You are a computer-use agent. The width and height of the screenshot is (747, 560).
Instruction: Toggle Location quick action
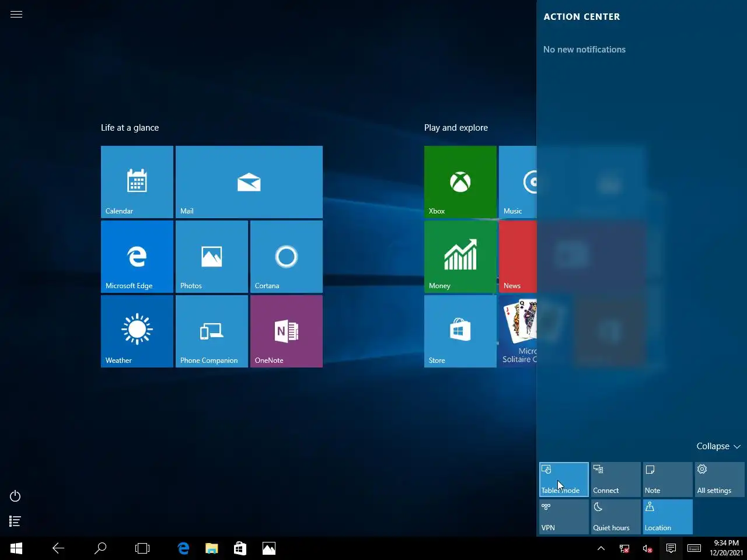(668, 517)
